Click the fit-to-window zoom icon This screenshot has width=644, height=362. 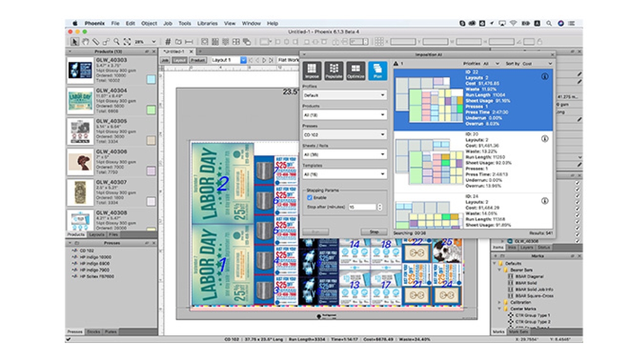point(127,42)
